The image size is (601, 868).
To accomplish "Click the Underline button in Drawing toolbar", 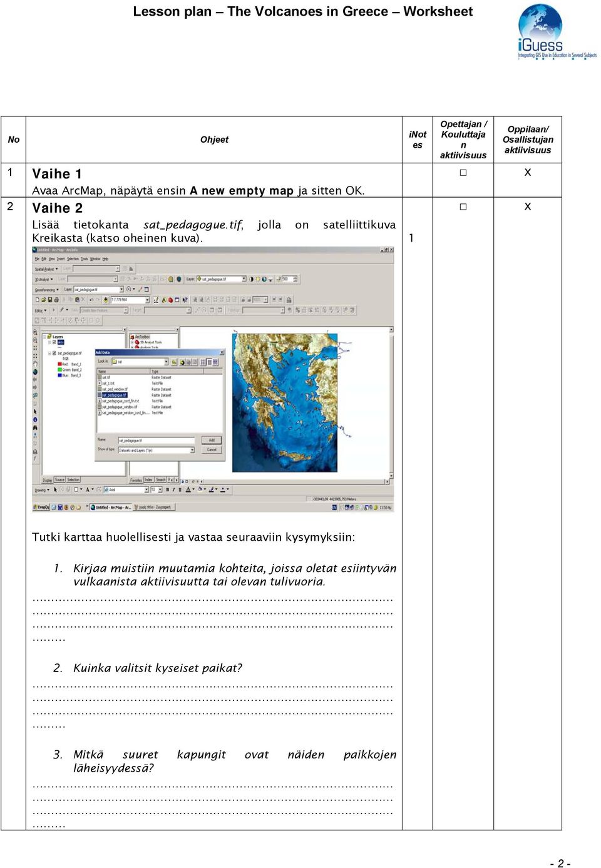I will 180,489.
